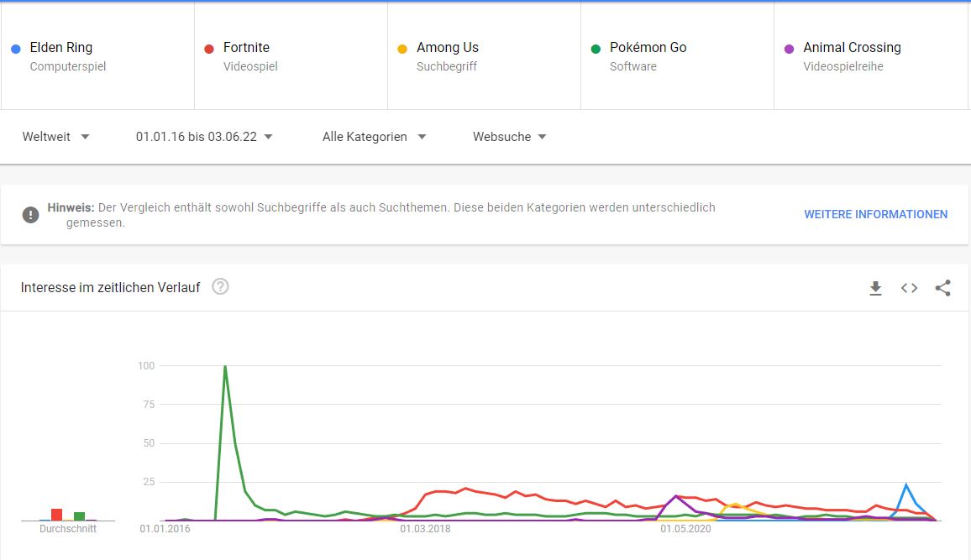Select the Animal Crossing search term card
Viewport: 971px width, 560px height.
click(871, 55)
